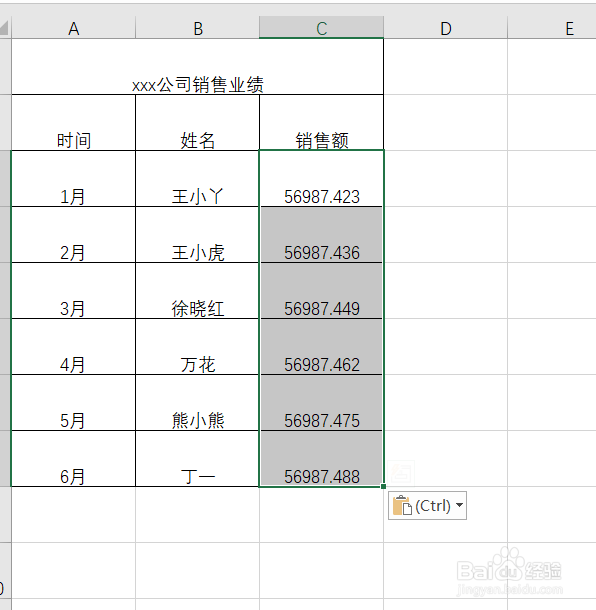The image size is (596, 610).
Task: Click the 销售额 header cell
Action: coord(321,123)
